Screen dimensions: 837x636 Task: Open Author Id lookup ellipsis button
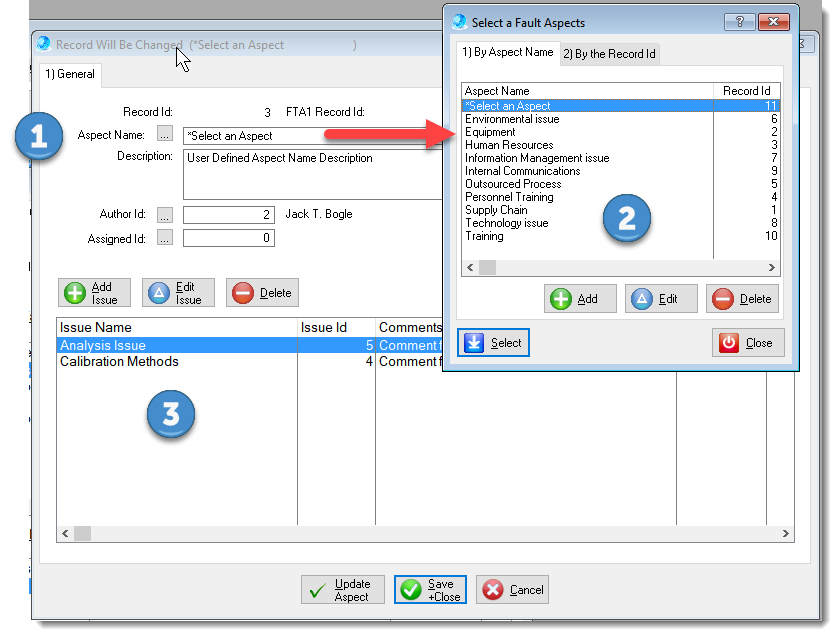(x=165, y=215)
